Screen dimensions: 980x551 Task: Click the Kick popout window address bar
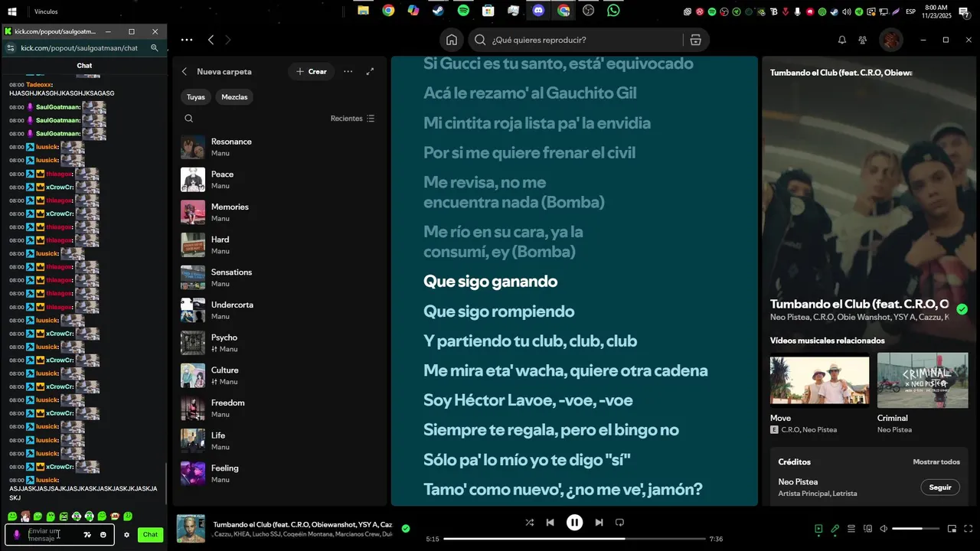80,47
